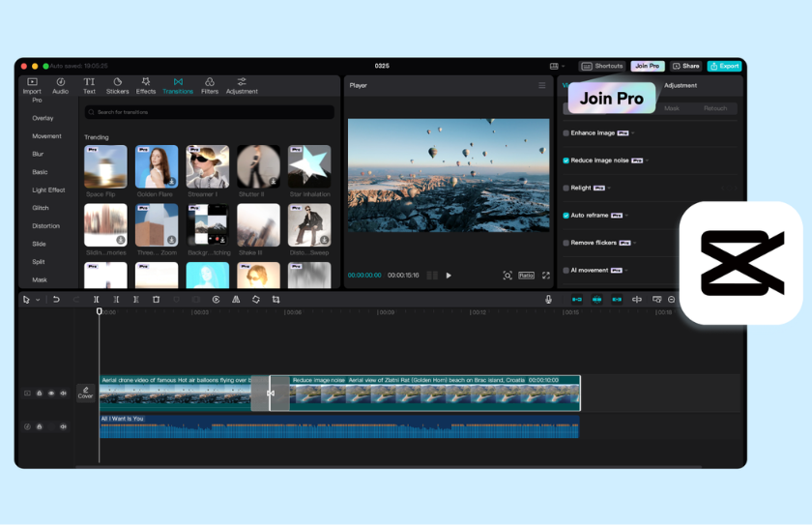Click the Share button

tap(685, 66)
